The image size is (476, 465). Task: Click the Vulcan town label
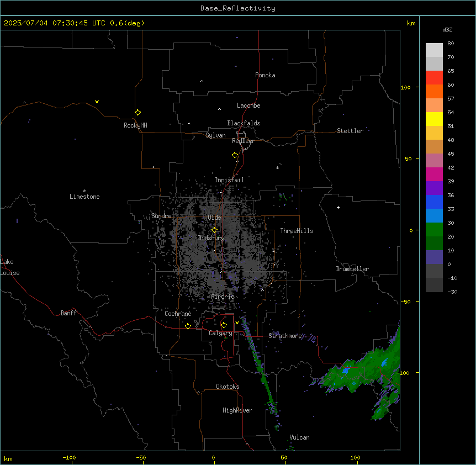pos(299,437)
